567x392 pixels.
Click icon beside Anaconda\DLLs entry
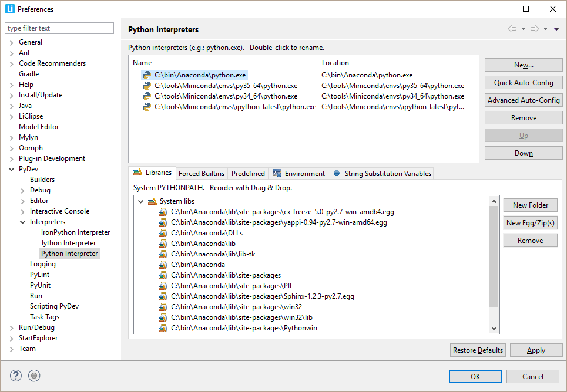point(163,232)
